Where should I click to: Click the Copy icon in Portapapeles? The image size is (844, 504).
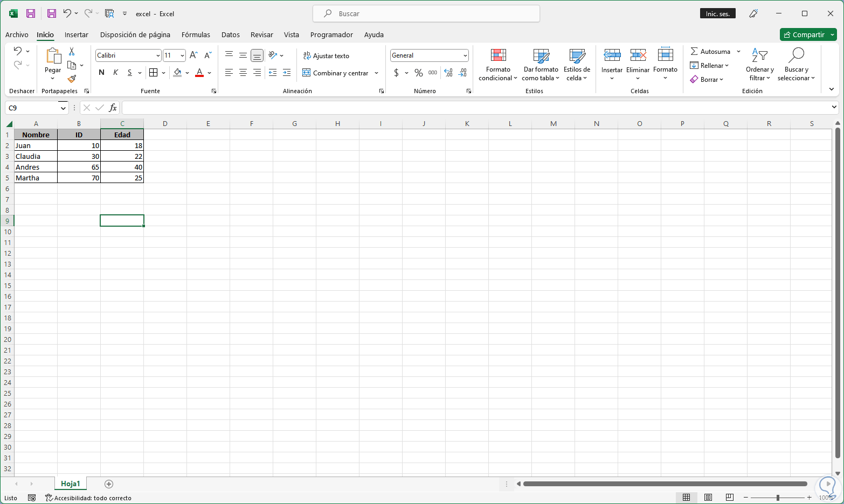tap(72, 65)
